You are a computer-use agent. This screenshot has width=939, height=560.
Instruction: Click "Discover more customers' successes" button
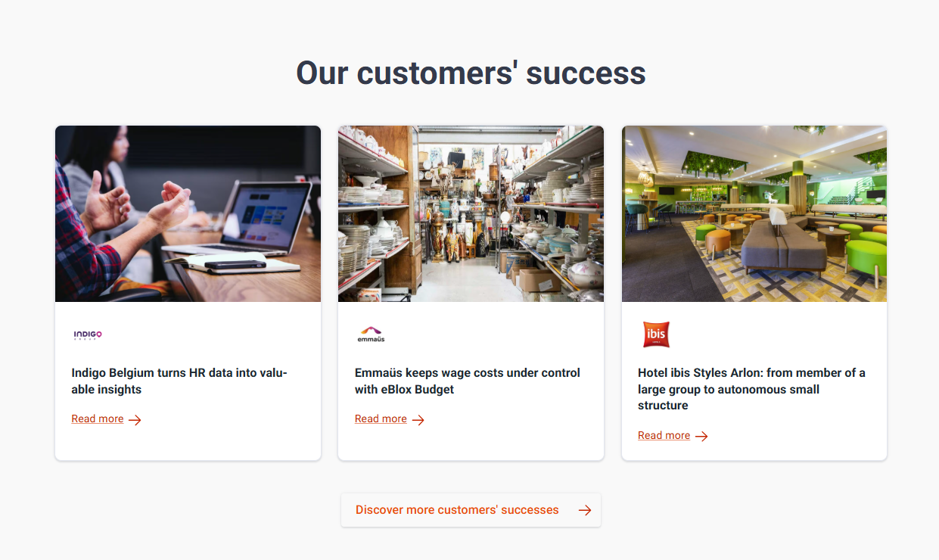point(457,510)
